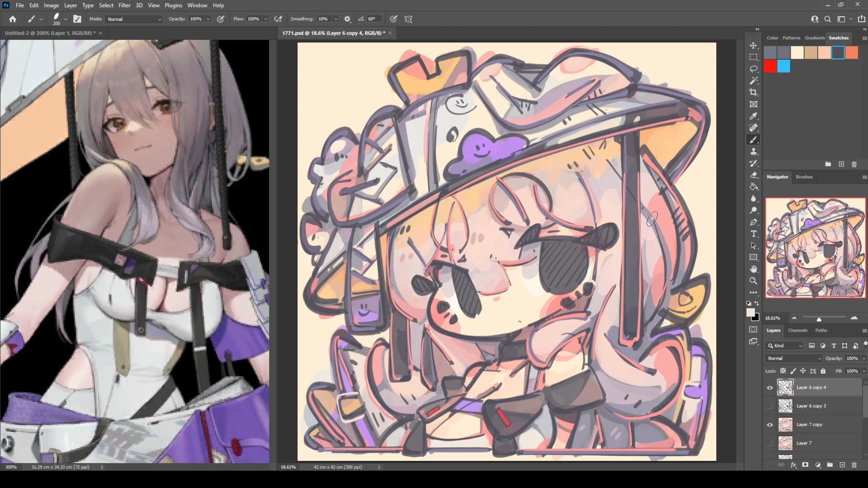Delete layer using trash icon in Layers panel
This screenshot has height=488, width=868.
tap(854, 465)
